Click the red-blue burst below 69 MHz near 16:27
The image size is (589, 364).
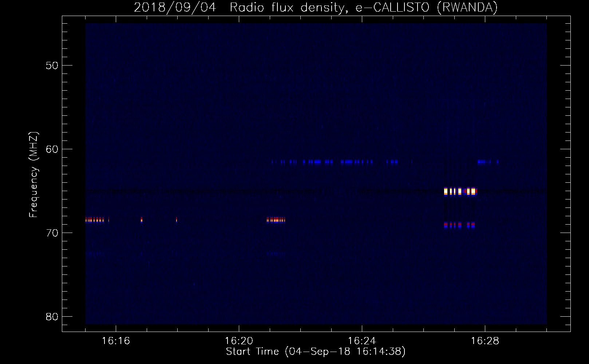tap(459, 225)
